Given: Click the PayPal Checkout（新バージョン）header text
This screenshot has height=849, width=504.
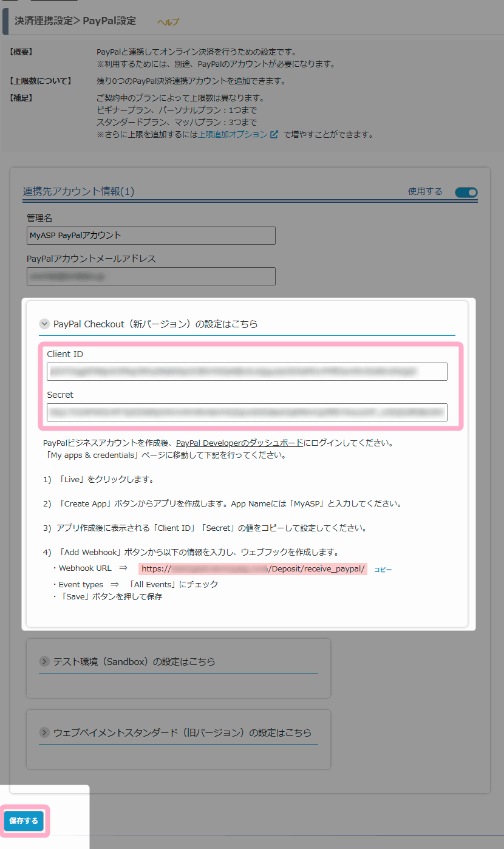Looking at the screenshot, I should (x=155, y=324).
